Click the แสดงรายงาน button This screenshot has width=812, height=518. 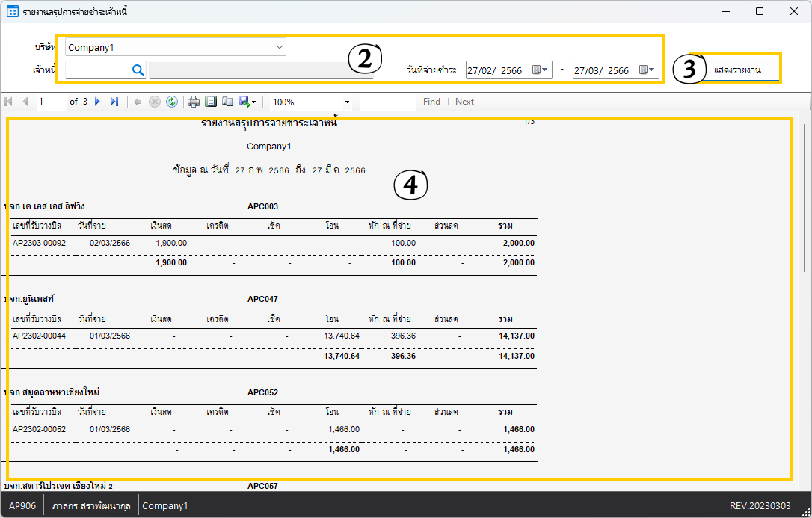click(737, 70)
